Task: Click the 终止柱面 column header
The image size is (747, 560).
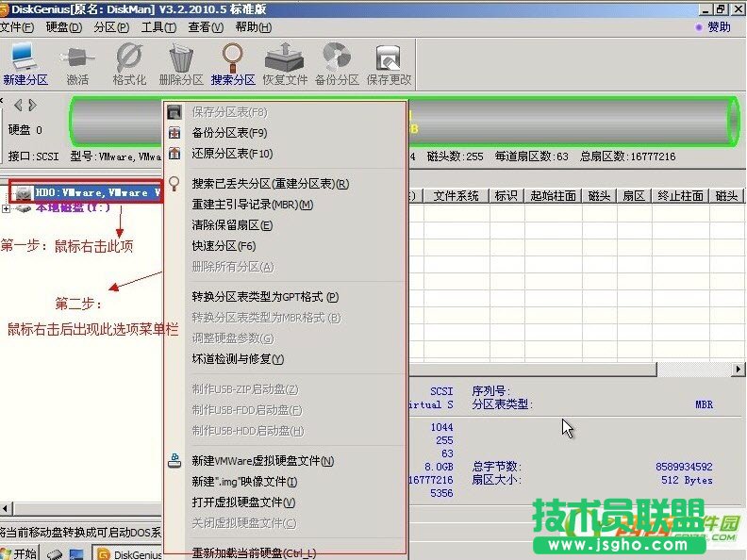Action: (x=680, y=196)
